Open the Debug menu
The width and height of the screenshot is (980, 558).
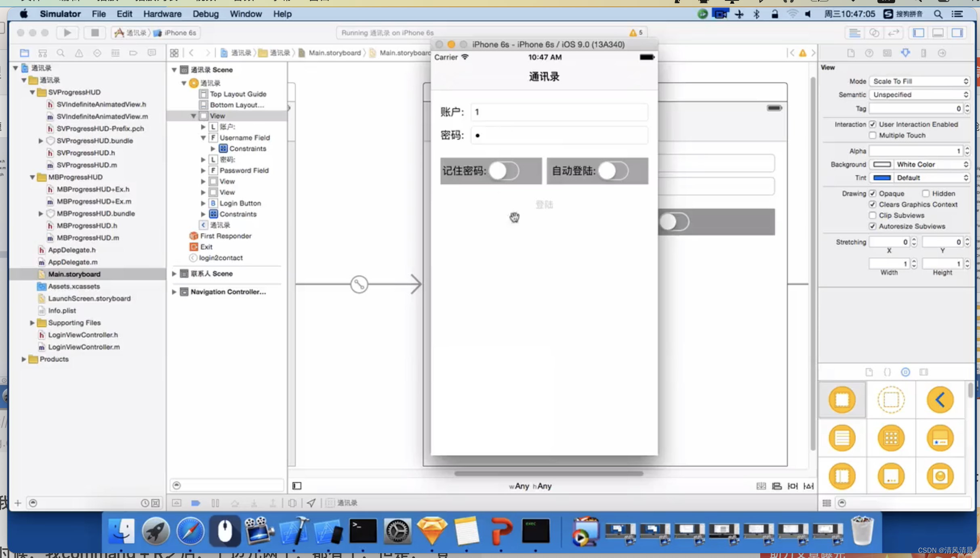point(205,14)
